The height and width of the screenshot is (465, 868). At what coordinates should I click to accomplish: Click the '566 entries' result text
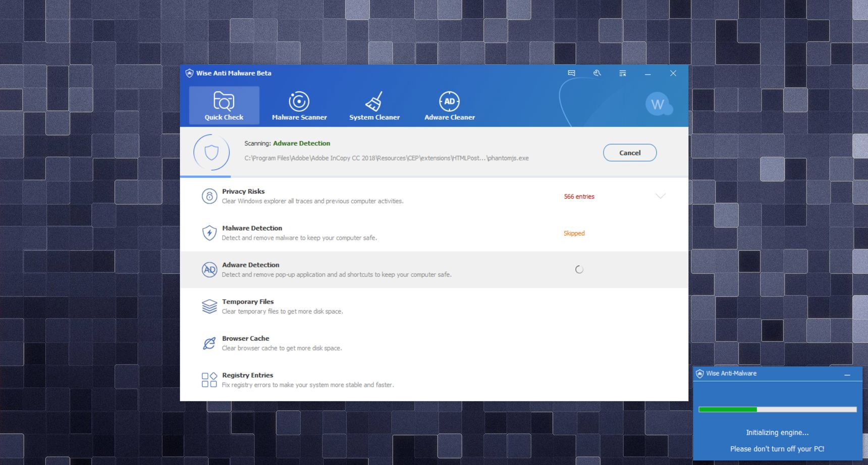[579, 196]
